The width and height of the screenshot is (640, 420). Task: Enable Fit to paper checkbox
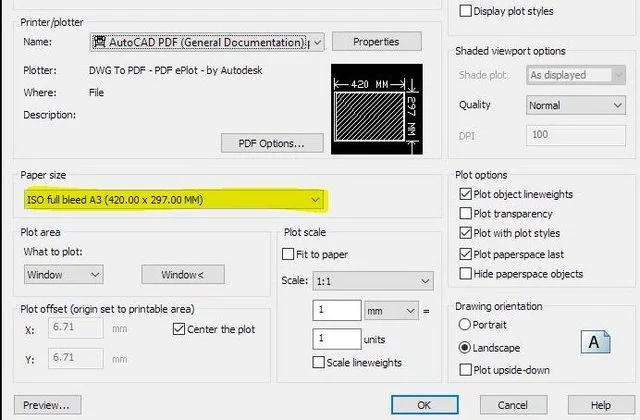point(288,254)
